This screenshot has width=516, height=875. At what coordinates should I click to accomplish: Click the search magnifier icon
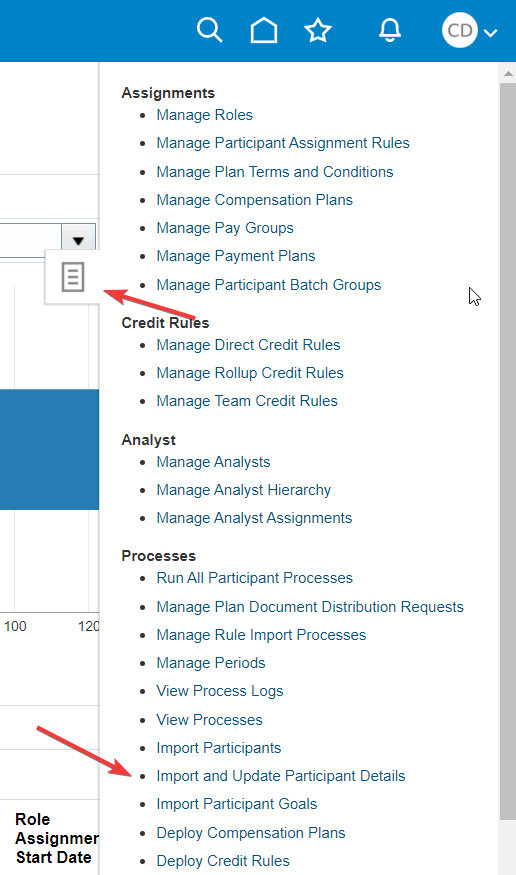[210, 30]
